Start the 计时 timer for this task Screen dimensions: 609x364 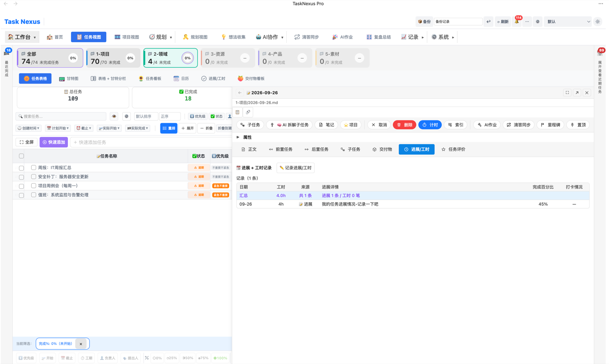tap(430, 125)
